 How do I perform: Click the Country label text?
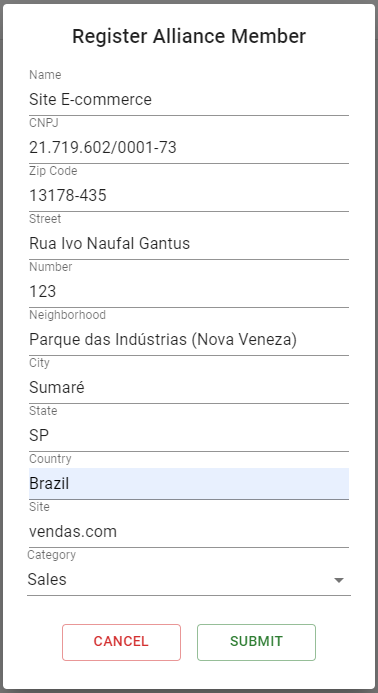point(50,459)
